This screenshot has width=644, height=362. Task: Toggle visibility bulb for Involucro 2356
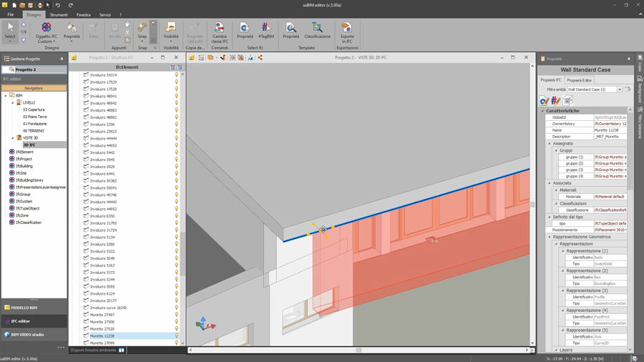(x=177, y=124)
